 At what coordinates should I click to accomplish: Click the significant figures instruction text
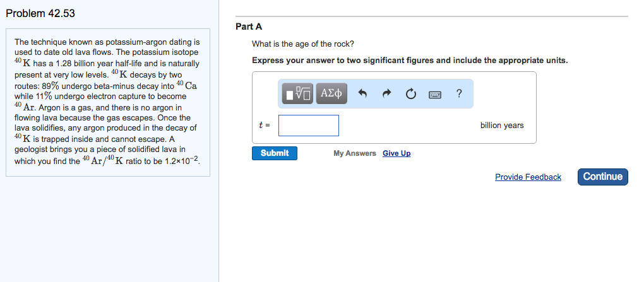click(x=410, y=61)
